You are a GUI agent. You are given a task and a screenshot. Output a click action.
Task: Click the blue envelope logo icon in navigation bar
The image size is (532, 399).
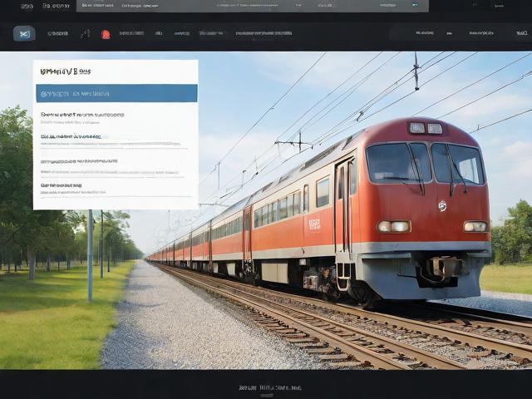tap(24, 33)
